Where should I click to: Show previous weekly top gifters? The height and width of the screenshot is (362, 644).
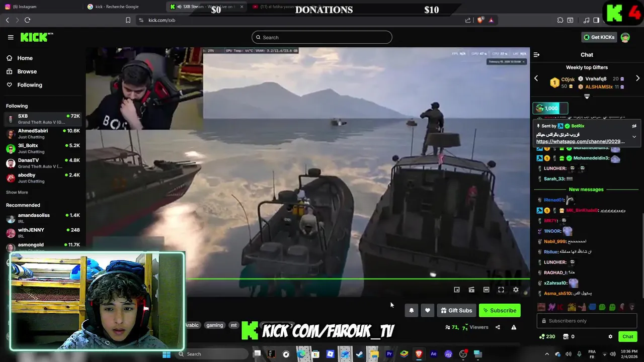[536, 78]
